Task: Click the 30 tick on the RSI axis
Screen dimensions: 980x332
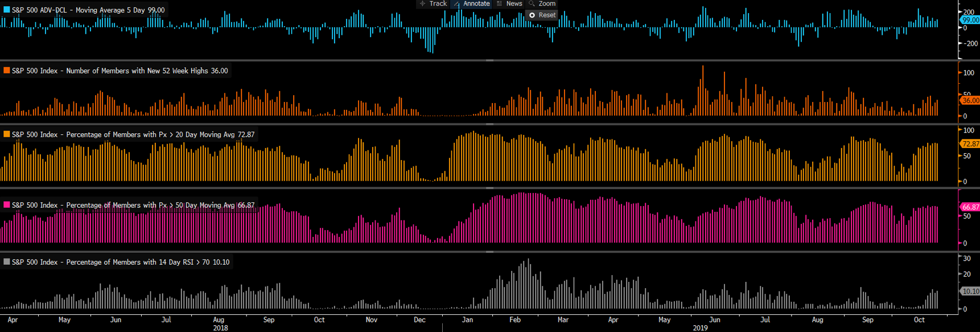Action: 966,259
